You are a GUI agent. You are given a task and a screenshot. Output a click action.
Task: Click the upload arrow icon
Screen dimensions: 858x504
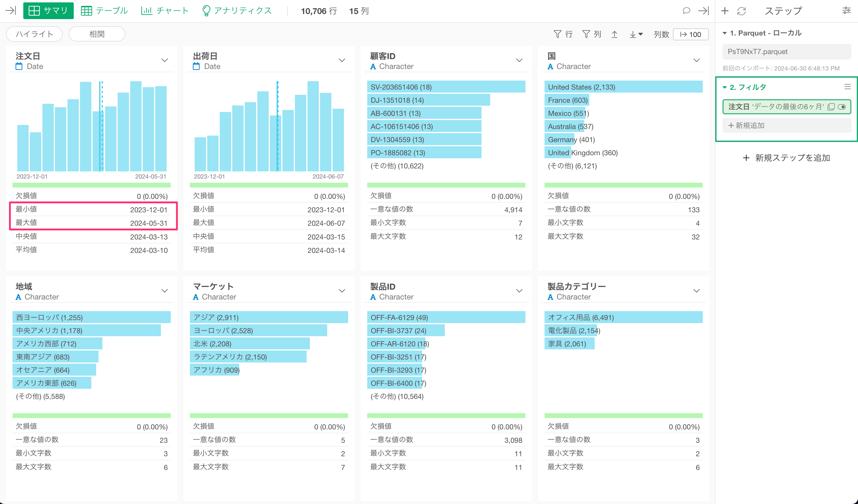pos(615,34)
